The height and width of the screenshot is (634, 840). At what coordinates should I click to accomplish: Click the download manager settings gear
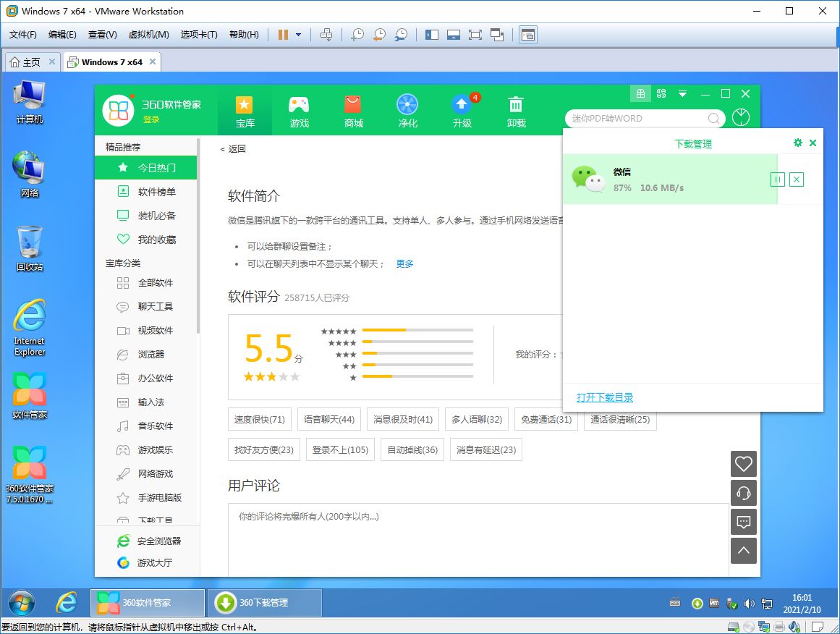(x=797, y=143)
